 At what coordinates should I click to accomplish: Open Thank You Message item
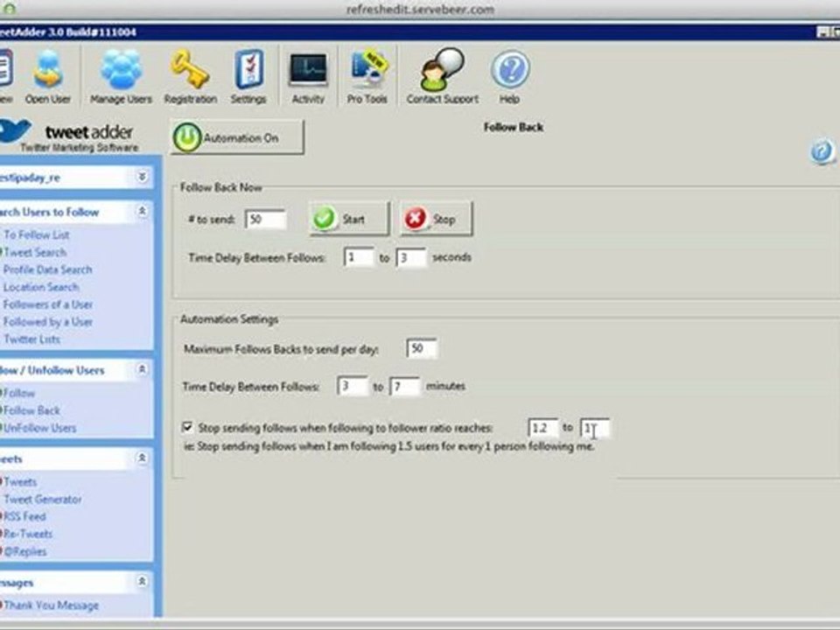click(x=51, y=605)
